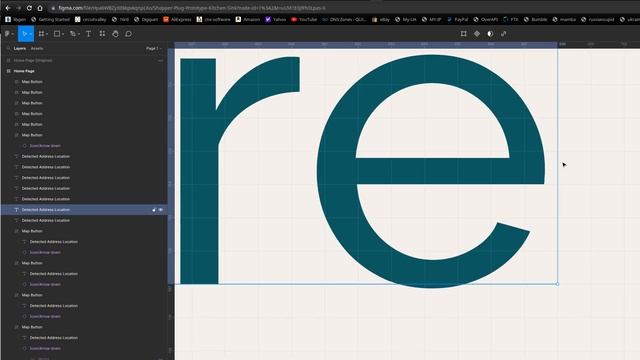
Task: Open the Amazon bookmark
Action: [248, 19]
